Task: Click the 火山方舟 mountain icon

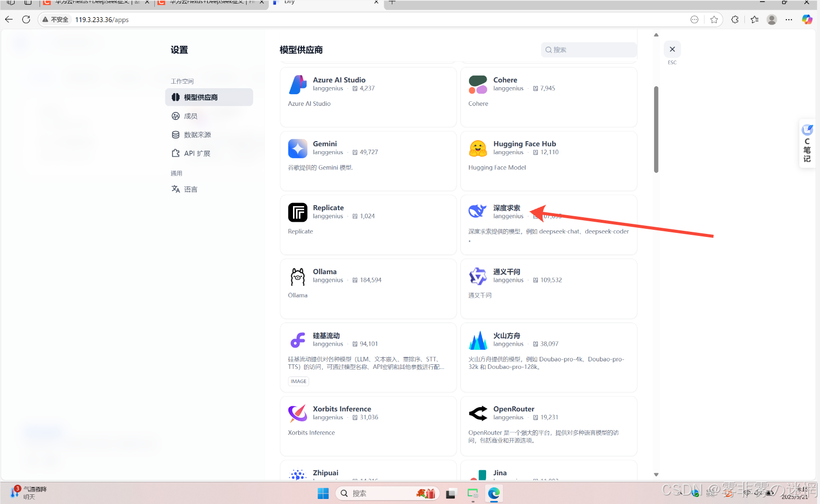Action: coord(478,341)
